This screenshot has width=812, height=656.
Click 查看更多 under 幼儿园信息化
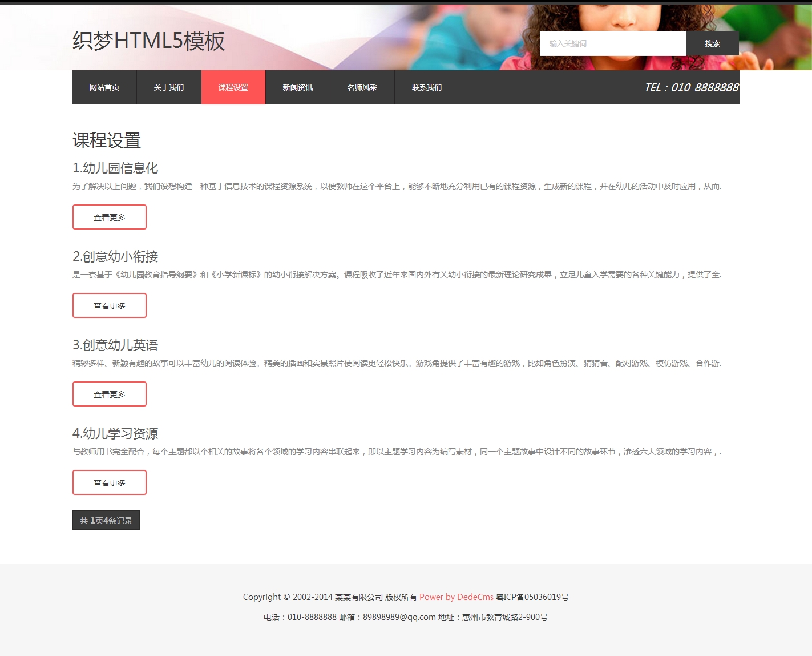click(110, 217)
